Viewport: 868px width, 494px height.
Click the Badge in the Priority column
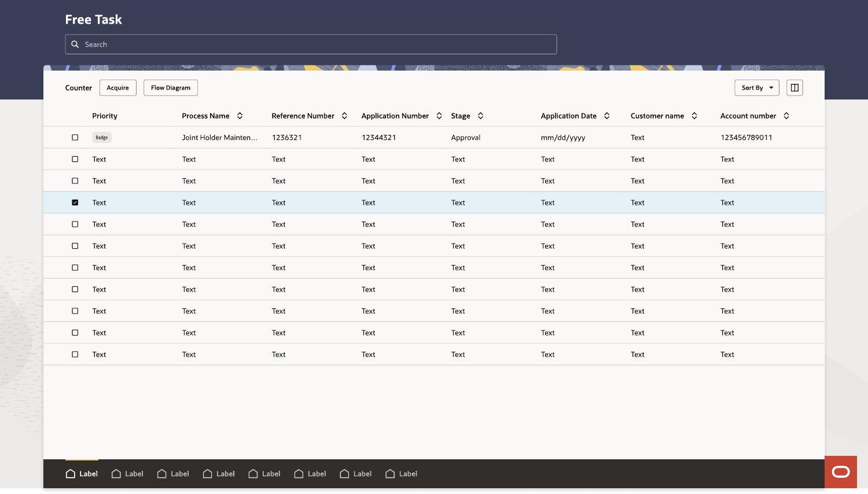coord(102,138)
